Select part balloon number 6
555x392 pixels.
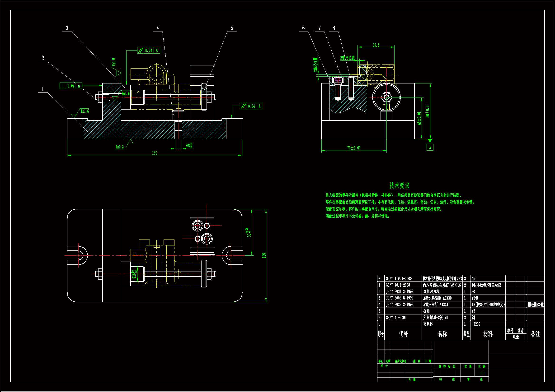coord(303,28)
